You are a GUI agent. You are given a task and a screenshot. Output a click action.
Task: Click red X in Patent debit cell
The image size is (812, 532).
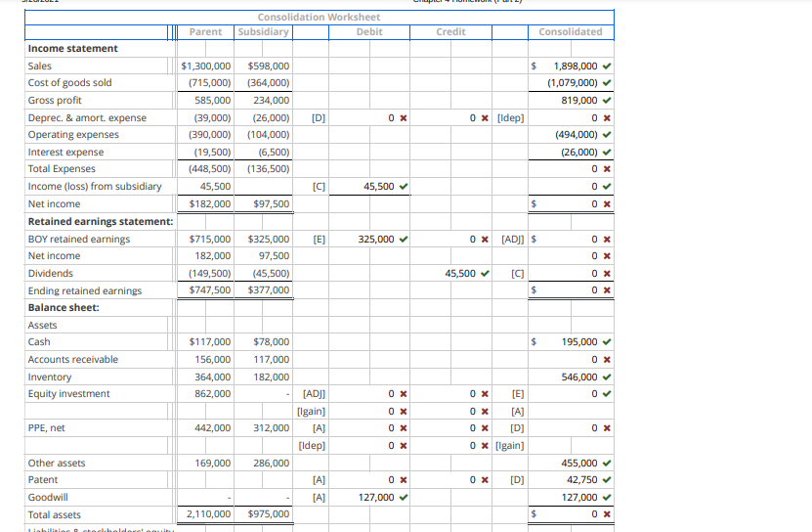pyautogui.click(x=404, y=480)
